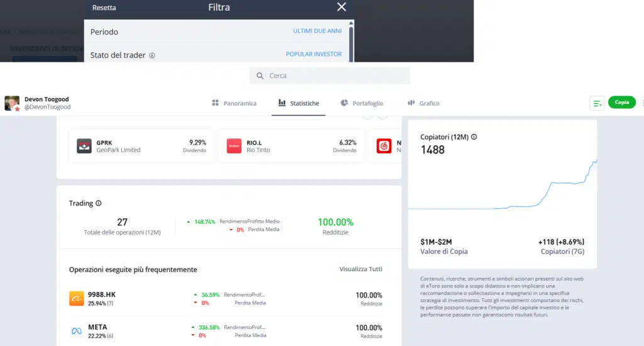Click Devon Toogood's profile avatar
This screenshot has height=346, width=644.
(12, 103)
